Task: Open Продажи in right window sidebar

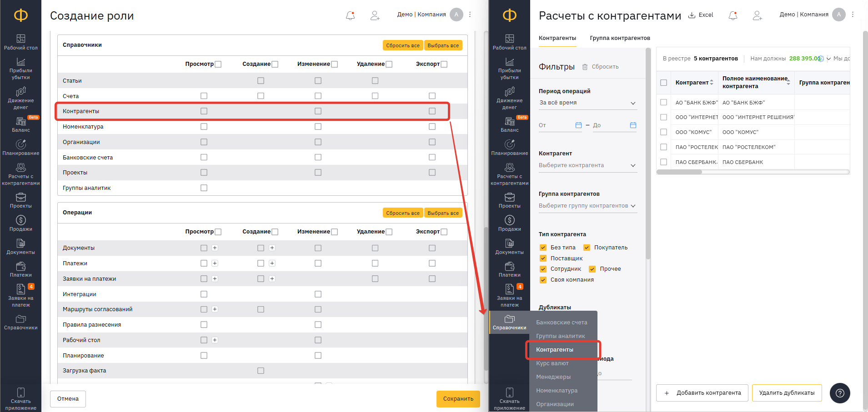Action: [510, 223]
